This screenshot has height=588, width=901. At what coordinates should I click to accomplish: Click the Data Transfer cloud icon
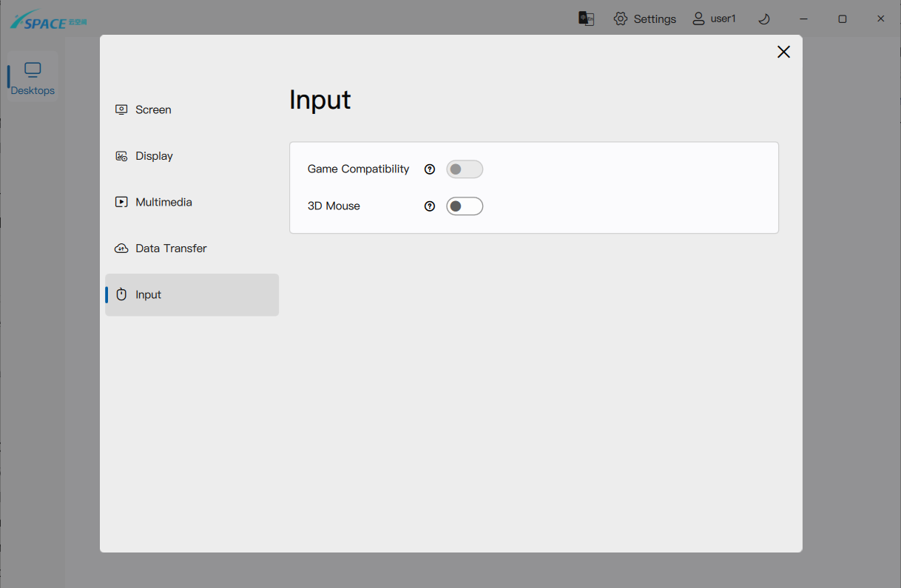(x=121, y=249)
